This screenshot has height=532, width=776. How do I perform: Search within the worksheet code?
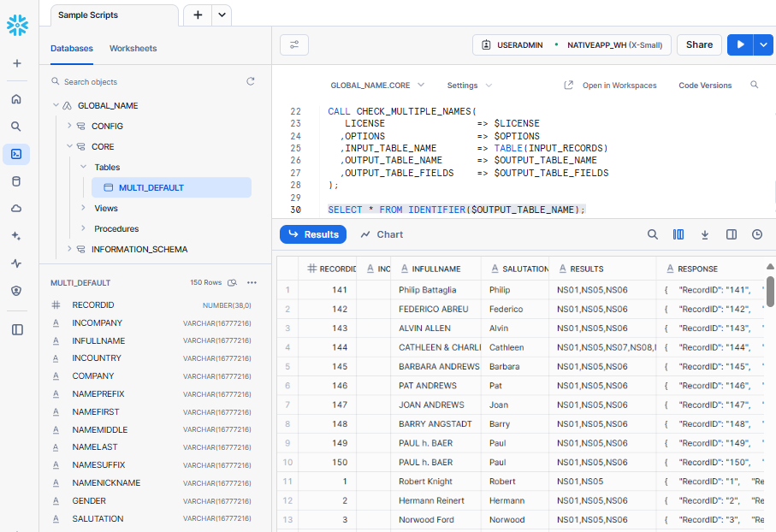click(x=755, y=85)
